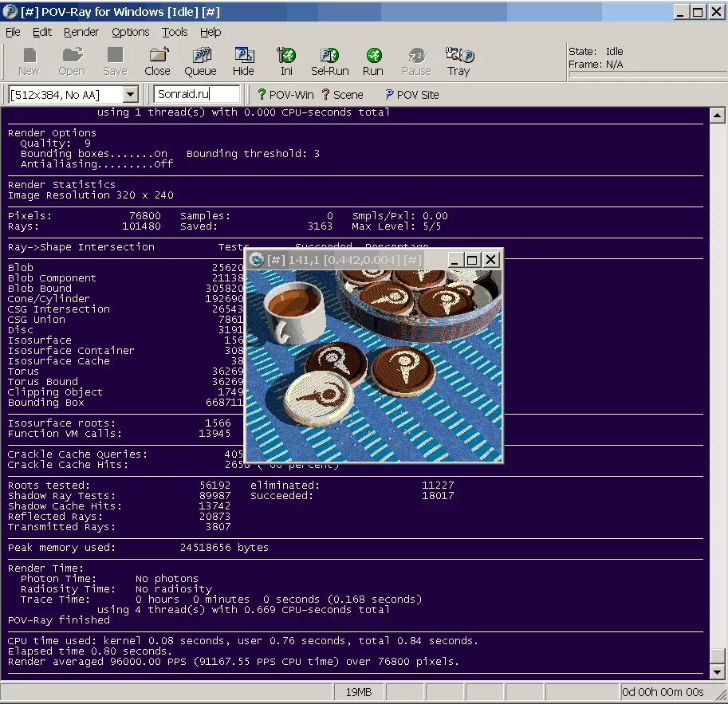Screen dimensions: 728x704
Task: Click the 19MB memory status bar cell
Action: coord(359,692)
